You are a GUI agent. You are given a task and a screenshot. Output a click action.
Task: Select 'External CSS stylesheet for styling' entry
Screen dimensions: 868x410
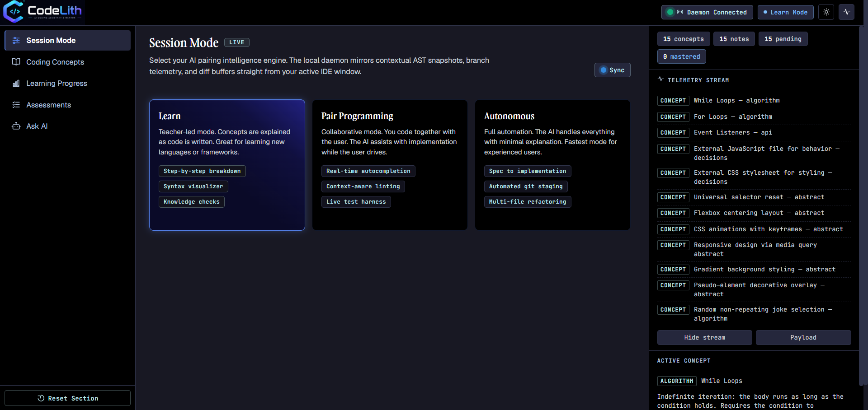(754, 177)
